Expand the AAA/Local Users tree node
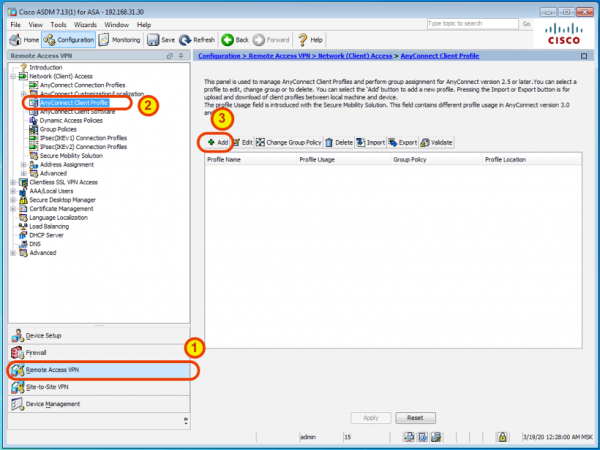This screenshot has height=450, width=600. pos(12,191)
